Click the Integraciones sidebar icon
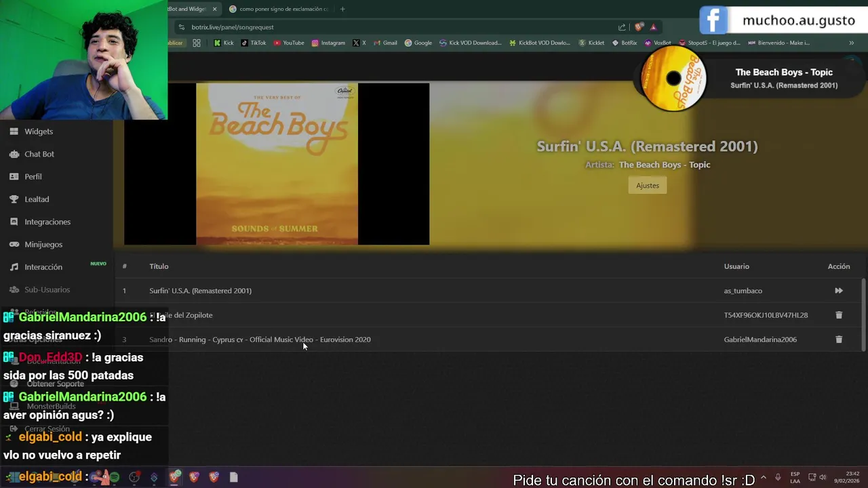The height and width of the screenshot is (488, 868). pos(14,222)
